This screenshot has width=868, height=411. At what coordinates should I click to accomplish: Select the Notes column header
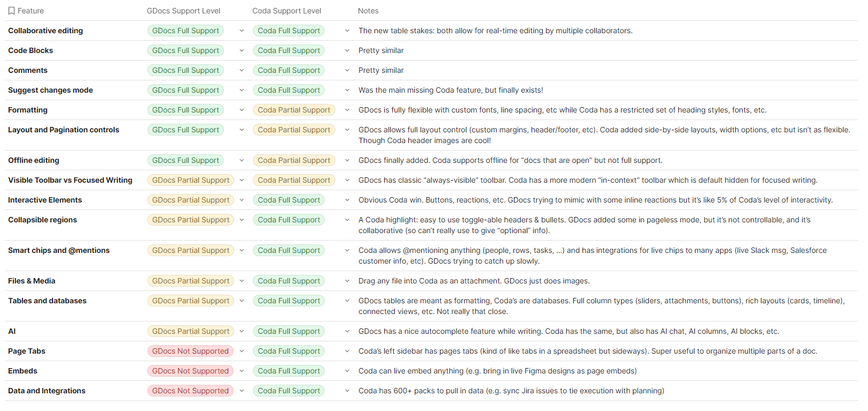click(368, 11)
